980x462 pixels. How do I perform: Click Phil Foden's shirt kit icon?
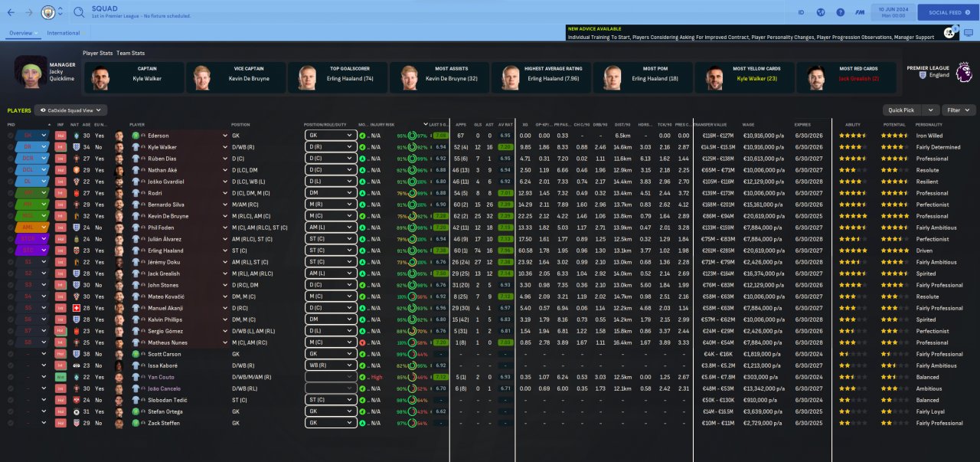click(x=135, y=228)
